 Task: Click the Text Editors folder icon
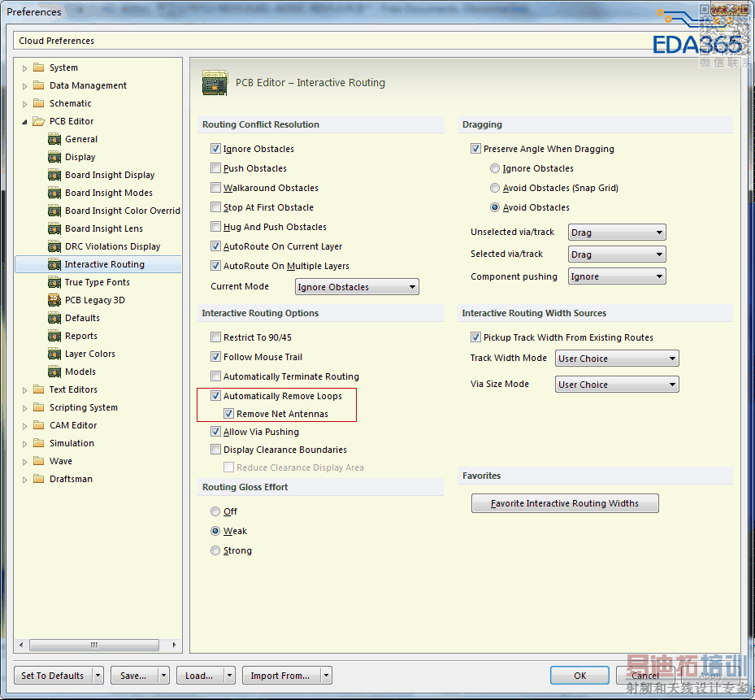pos(38,389)
